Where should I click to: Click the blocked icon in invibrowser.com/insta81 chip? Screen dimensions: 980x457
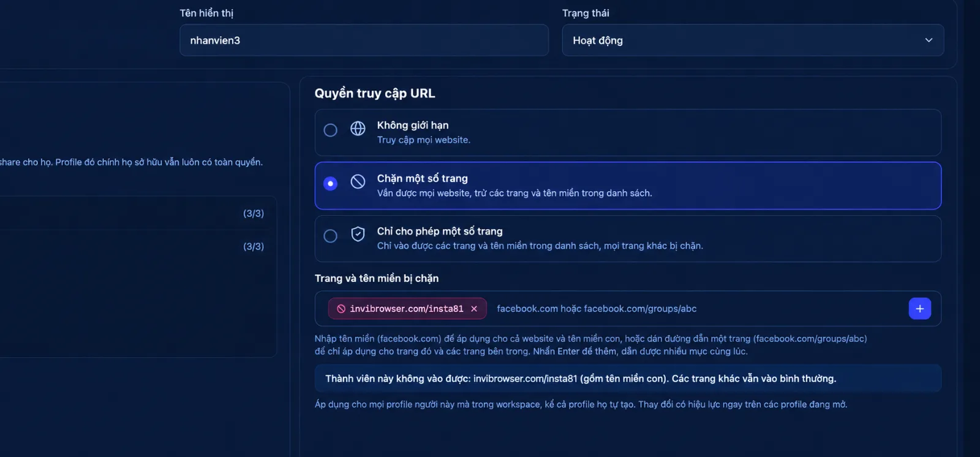tap(341, 309)
